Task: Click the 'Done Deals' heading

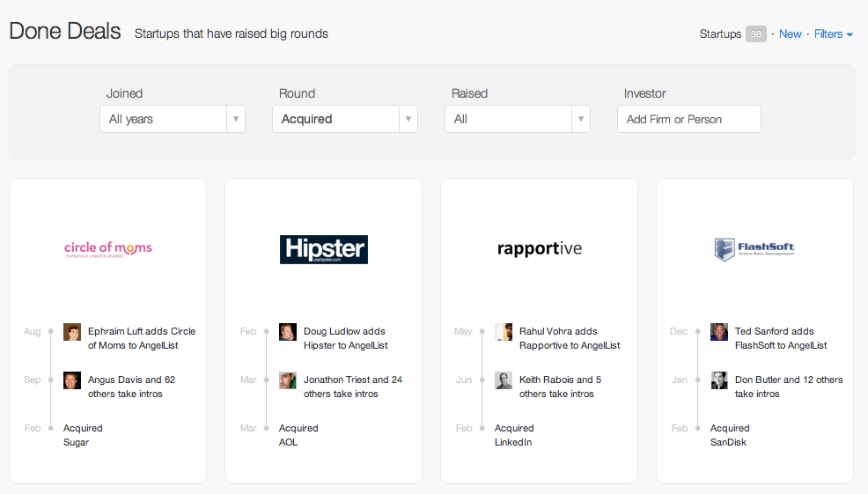Action: click(65, 31)
